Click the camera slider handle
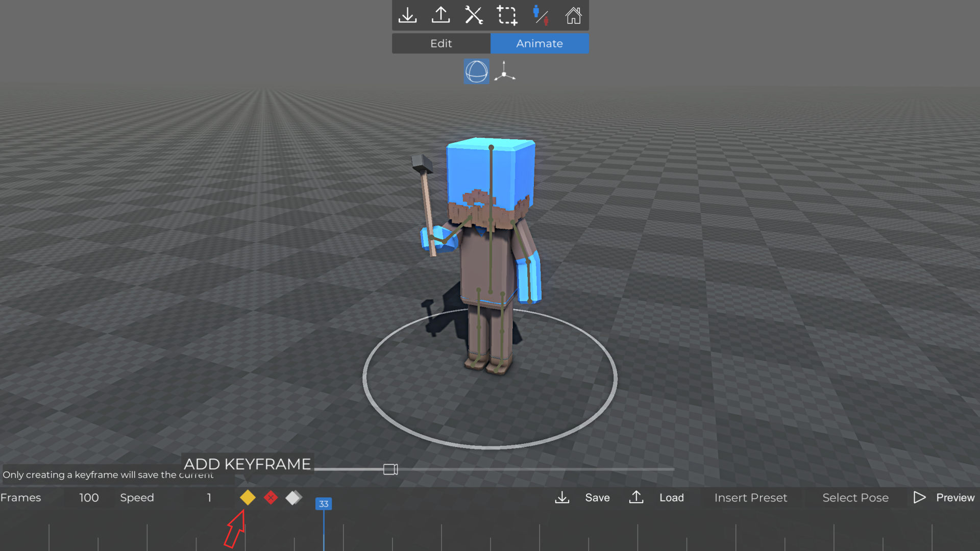The image size is (980, 551). pyautogui.click(x=390, y=469)
